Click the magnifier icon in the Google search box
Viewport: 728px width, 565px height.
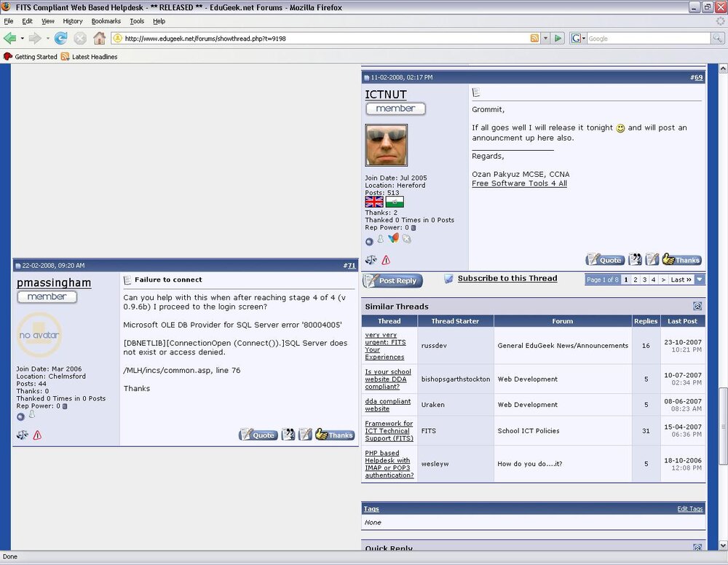(717, 39)
